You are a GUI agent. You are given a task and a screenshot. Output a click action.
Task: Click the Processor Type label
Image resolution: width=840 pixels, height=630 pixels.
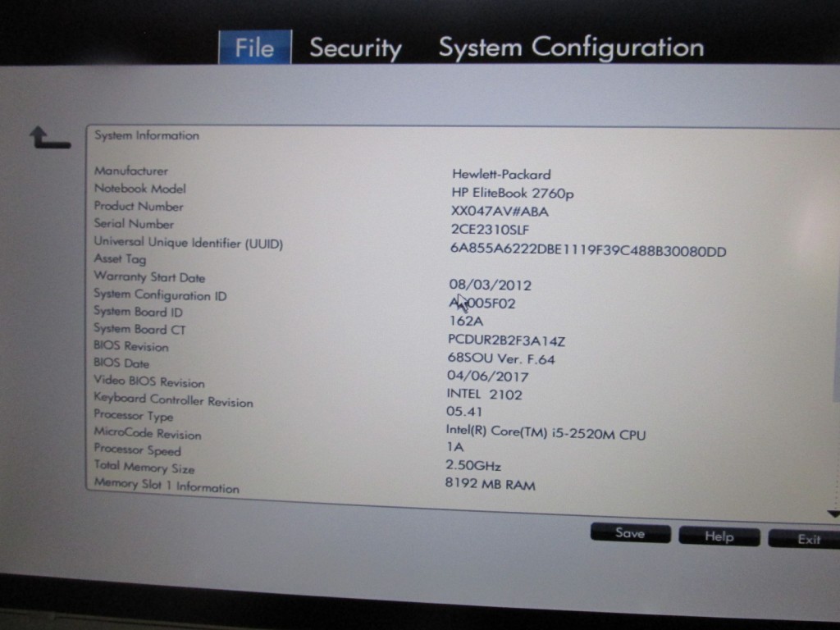pos(134,415)
